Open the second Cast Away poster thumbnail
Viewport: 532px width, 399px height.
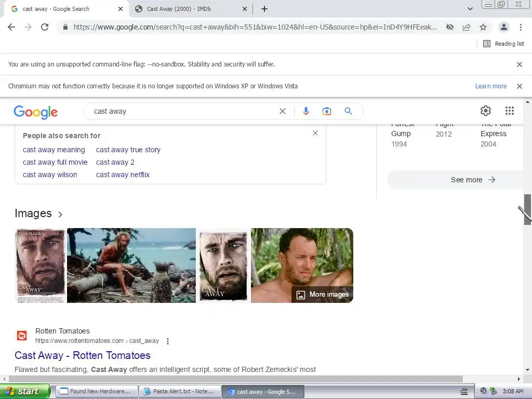coord(223,265)
